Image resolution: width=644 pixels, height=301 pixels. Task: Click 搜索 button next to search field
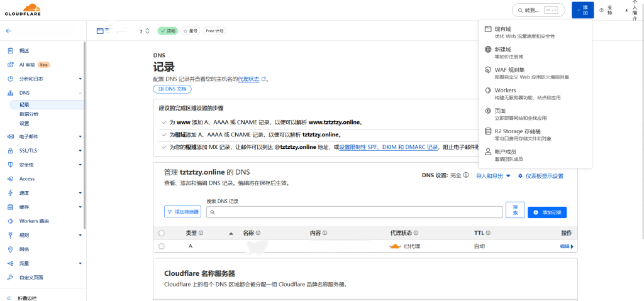coord(515,209)
